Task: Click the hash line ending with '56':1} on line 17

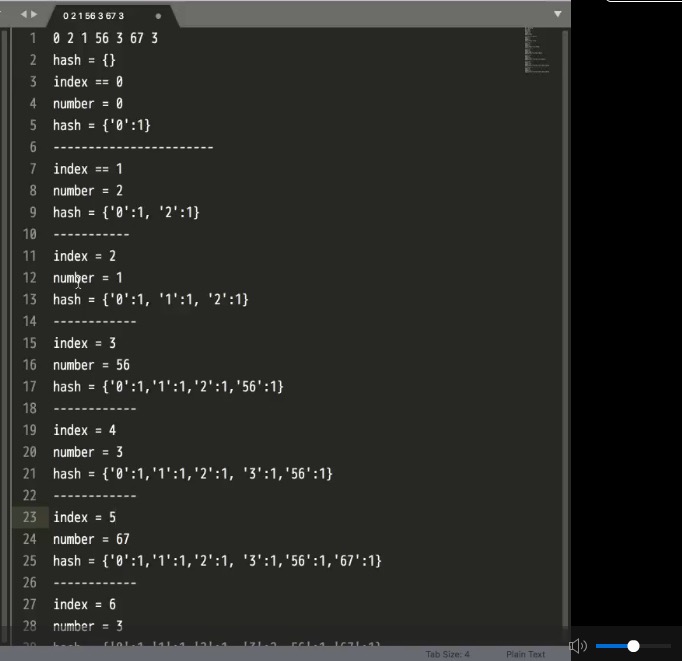Action: tap(168, 387)
